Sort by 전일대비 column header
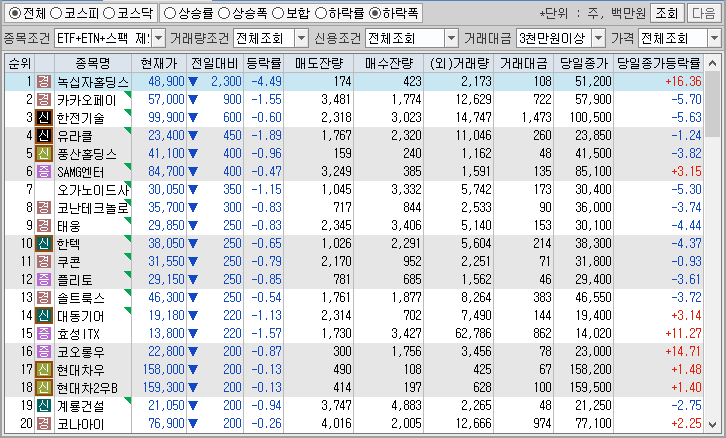 pyautogui.click(x=215, y=63)
